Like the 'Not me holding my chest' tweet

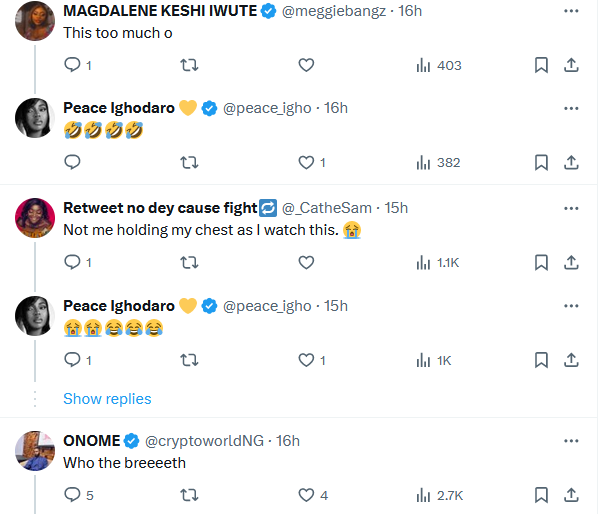coord(307,262)
